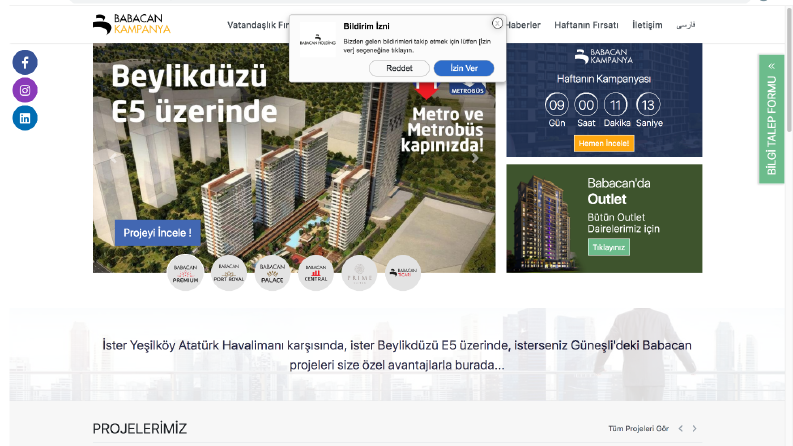This screenshot has height=446, width=793.
Task: Select the Prime project circle
Action: tap(359, 273)
